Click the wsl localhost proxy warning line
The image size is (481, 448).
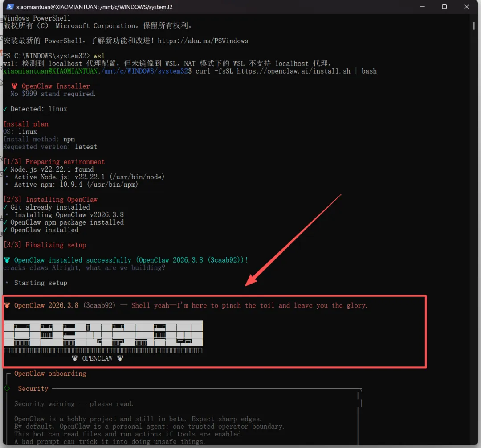[x=168, y=64]
